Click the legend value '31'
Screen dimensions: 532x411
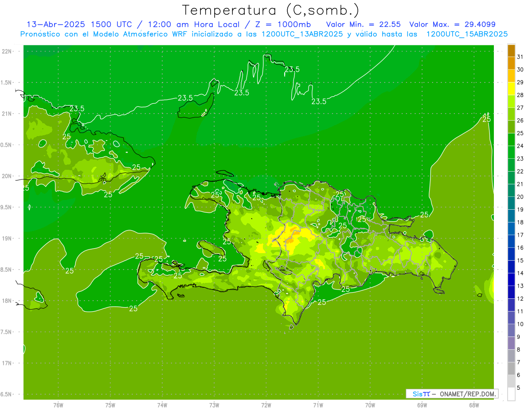coord(520,57)
